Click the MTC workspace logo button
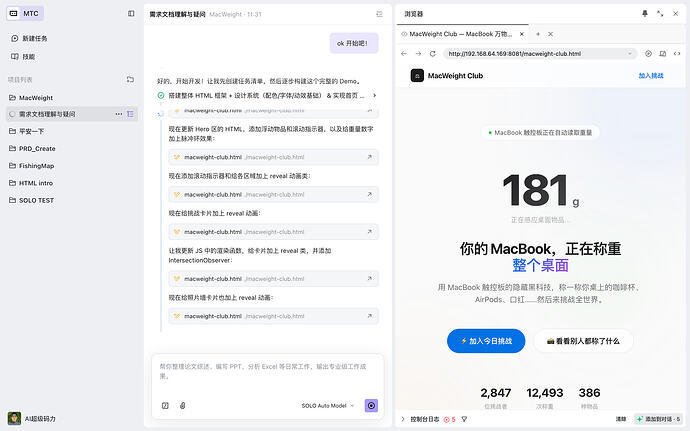 pyautogui.click(x=25, y=13)
